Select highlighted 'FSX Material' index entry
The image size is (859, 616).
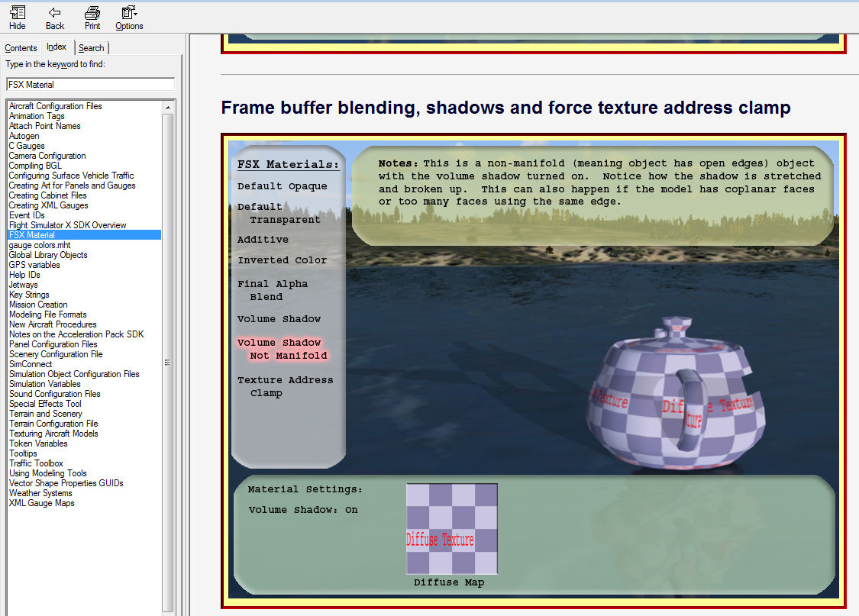coord(84,235)
